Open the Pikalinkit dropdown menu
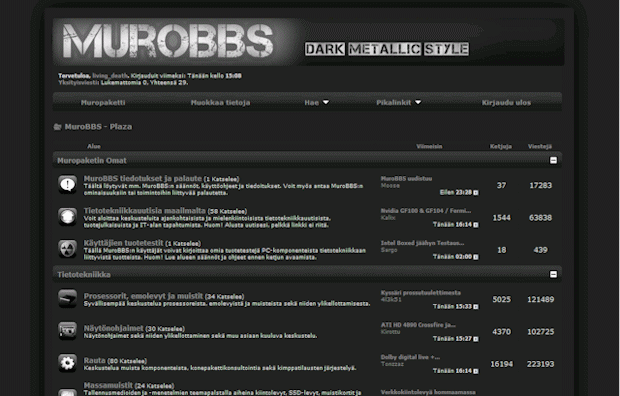The width and height of the screenshot is (620, 396). tap(399, 102)
